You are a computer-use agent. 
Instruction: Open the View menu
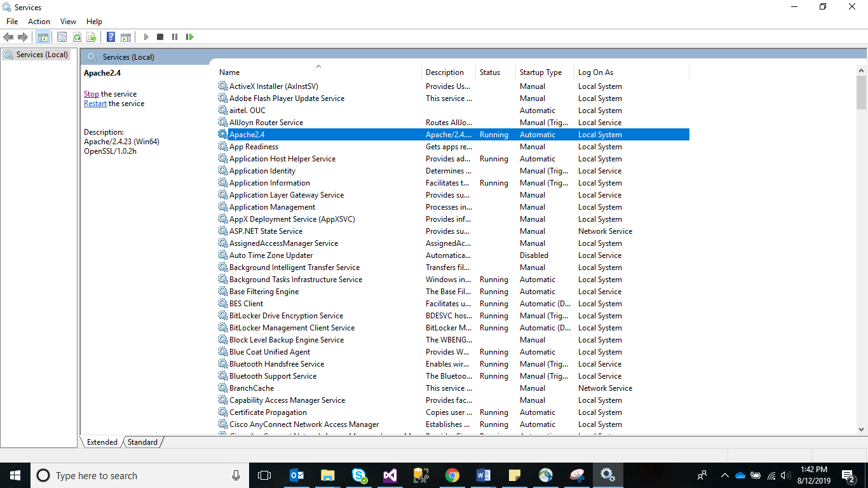click(x=68, y=22)
